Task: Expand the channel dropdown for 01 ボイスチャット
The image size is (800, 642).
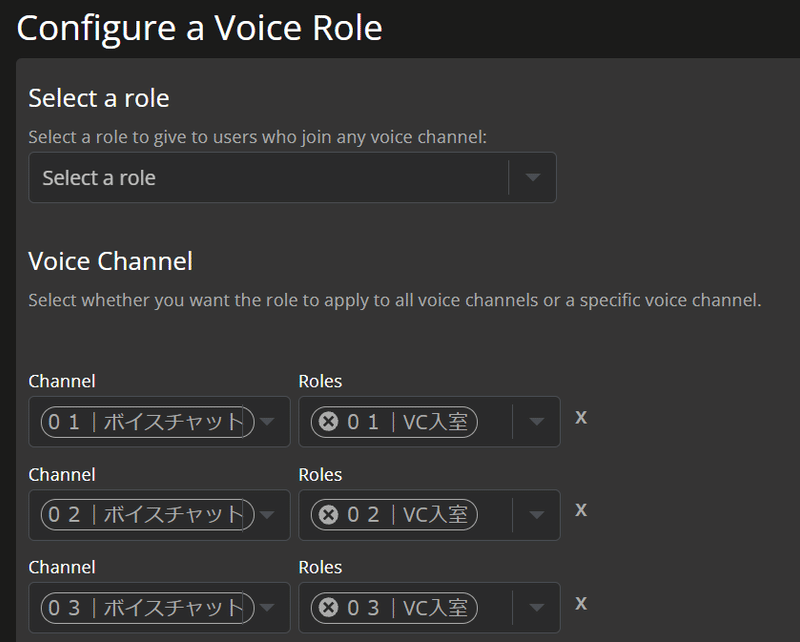Action: pyautogui.click(x=267, y=422)
